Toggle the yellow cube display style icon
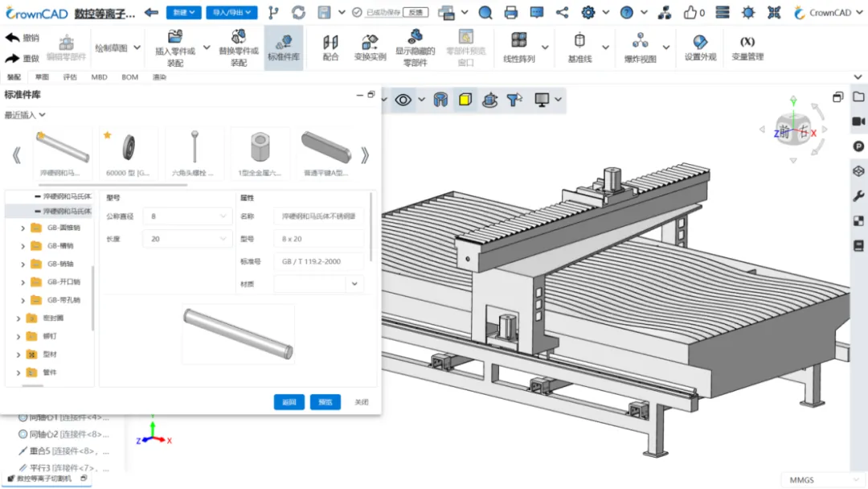The image size is (868, 489). point(465,100)
